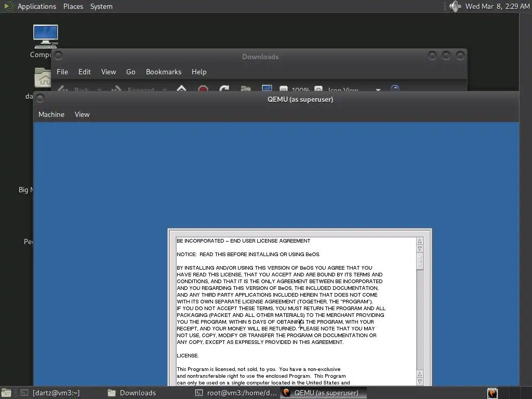The width and height of the screenshot is (532, 399).
Task: Open the home folder desktop icon
Action: (43, 78)
